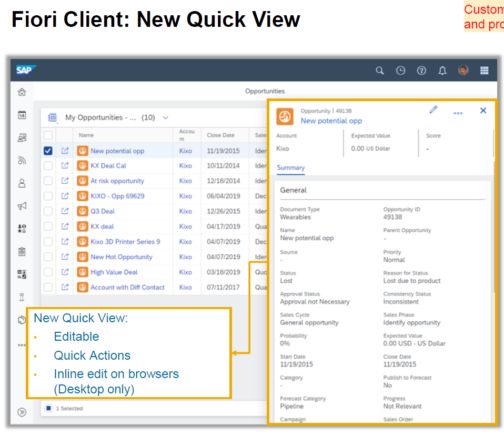Open quick view icon for KX Deal Cal
Viewport: 504px width, 435px height.
coord(65,165)
